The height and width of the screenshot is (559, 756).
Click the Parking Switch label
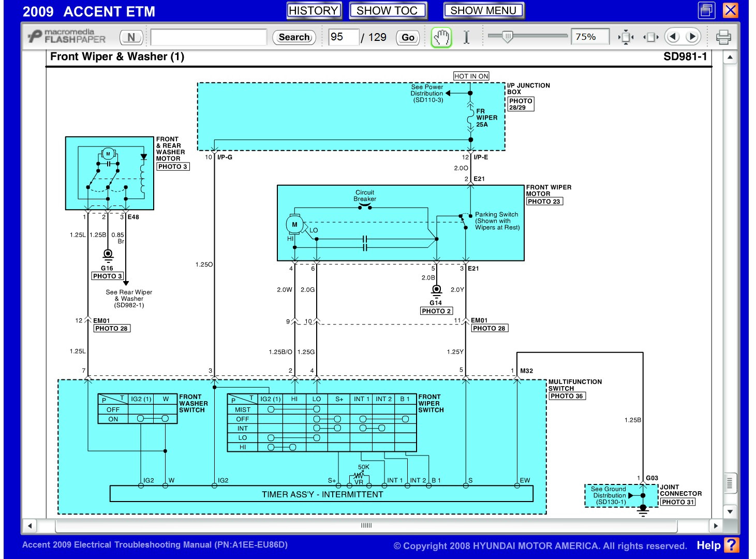coord(497,221)
